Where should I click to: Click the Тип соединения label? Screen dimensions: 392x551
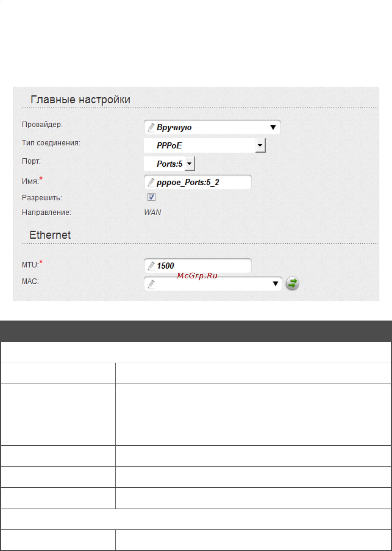[x=51, y=143]
